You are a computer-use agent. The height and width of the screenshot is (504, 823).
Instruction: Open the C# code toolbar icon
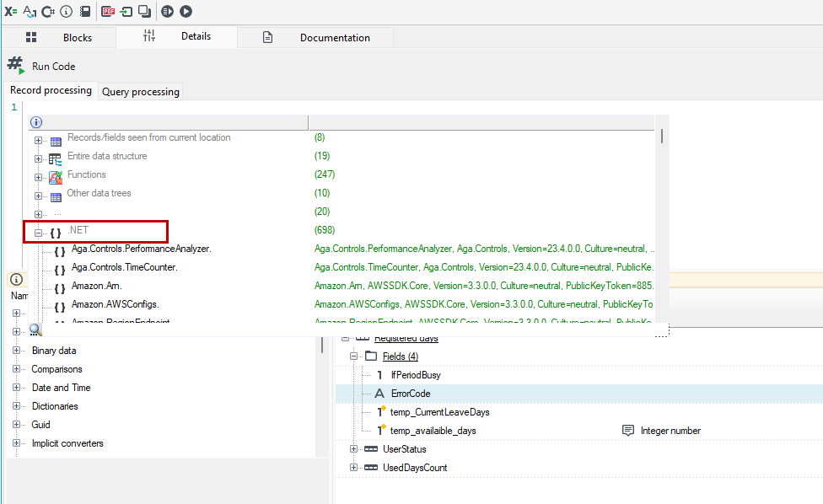click(x=48, y=11)
